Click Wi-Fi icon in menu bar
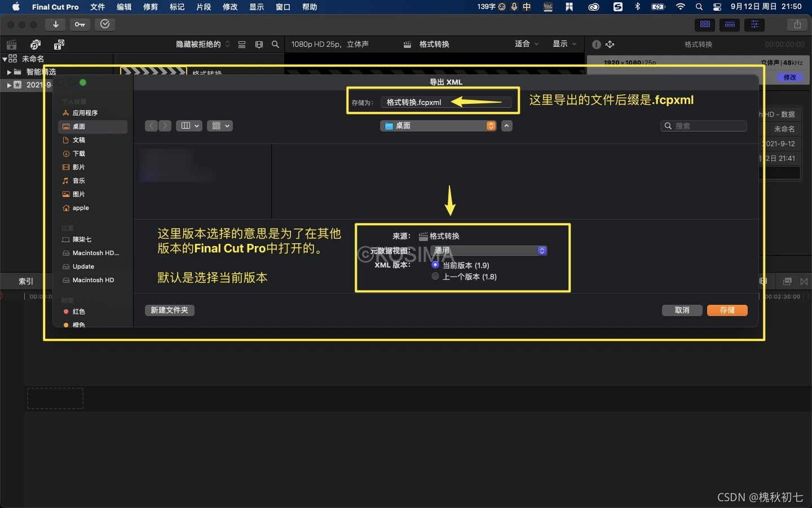This screenshot has height=508, width=812. 681,7
